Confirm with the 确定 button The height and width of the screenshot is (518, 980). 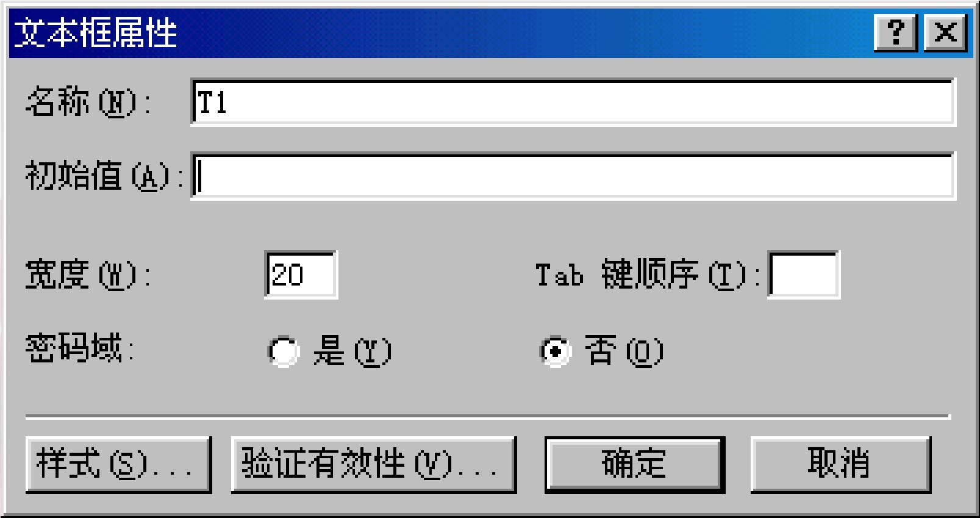(634, 464)
